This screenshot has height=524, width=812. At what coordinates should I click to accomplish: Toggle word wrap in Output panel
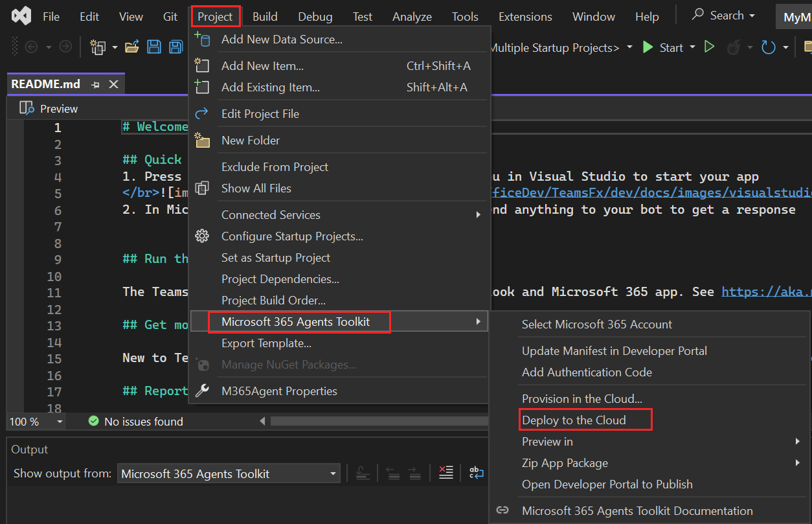[x=477, y=473]
